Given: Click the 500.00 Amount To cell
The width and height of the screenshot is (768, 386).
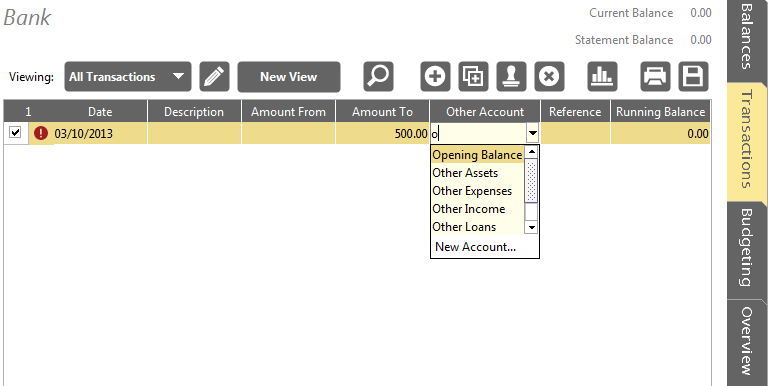Looking at the screenshot, I should (x=383, y=133).
